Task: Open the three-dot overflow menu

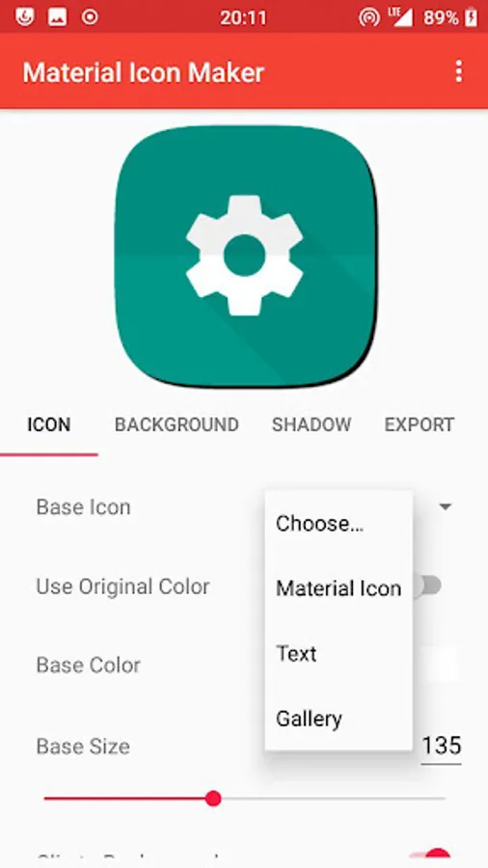Action: tap(458, 72)
